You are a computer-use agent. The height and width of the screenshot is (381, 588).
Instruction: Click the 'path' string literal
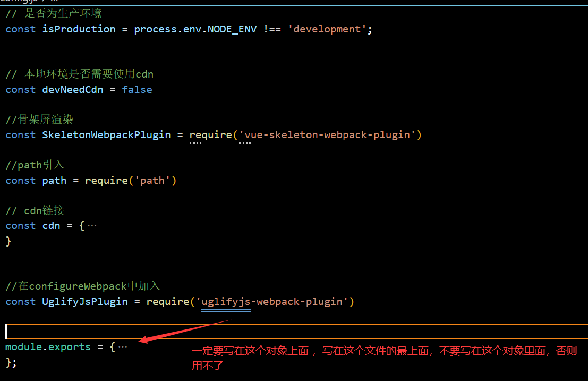coord(152,181)
